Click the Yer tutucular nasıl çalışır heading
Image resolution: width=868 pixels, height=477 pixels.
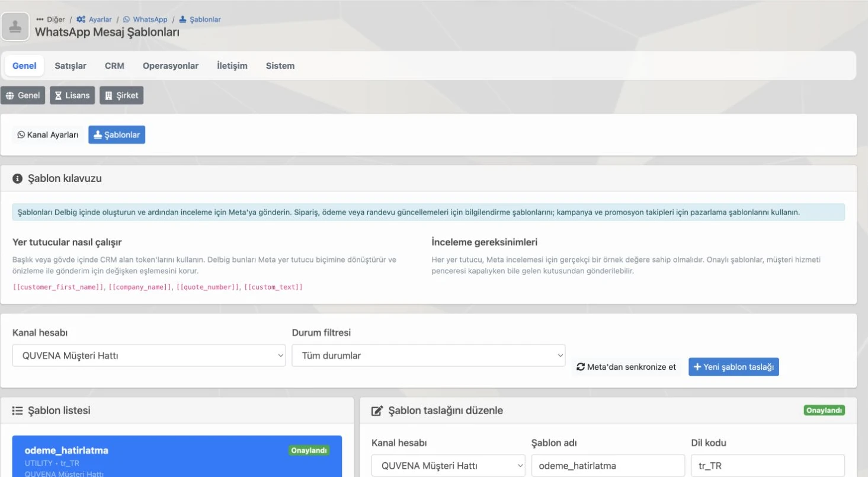coord(67,242)
